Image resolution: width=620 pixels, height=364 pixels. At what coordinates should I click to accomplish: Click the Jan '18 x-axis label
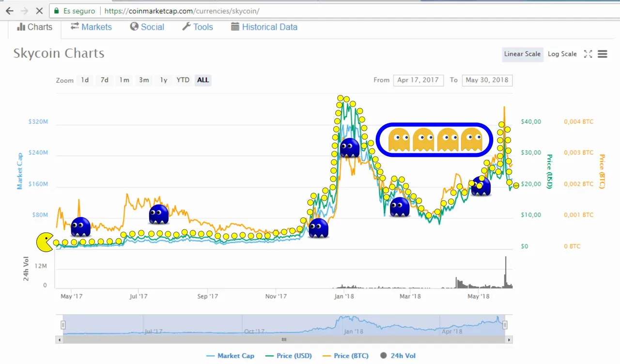click(344, 296)
